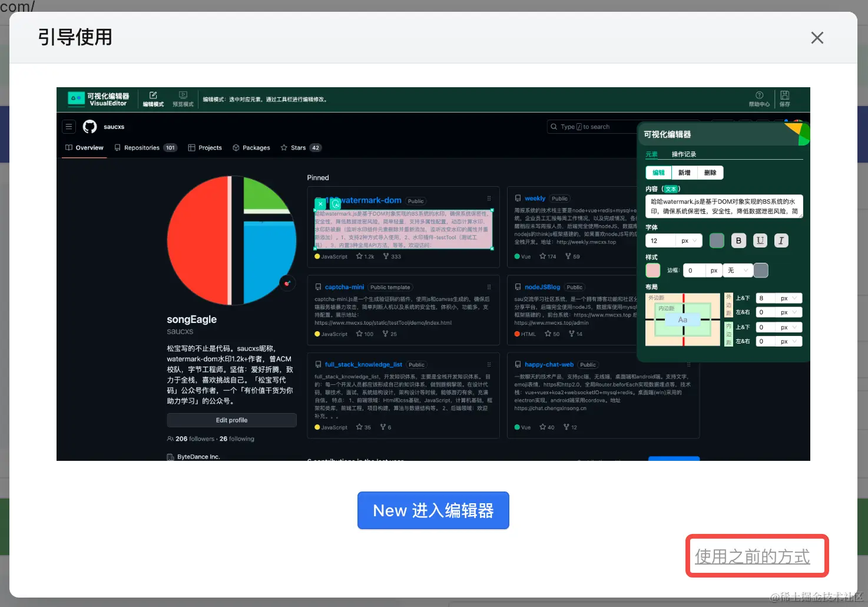The width and height of the screenshot is (868, 607).
Task: Click the 外边距 上&下 value field showing 8
Action: coord(765,298)
